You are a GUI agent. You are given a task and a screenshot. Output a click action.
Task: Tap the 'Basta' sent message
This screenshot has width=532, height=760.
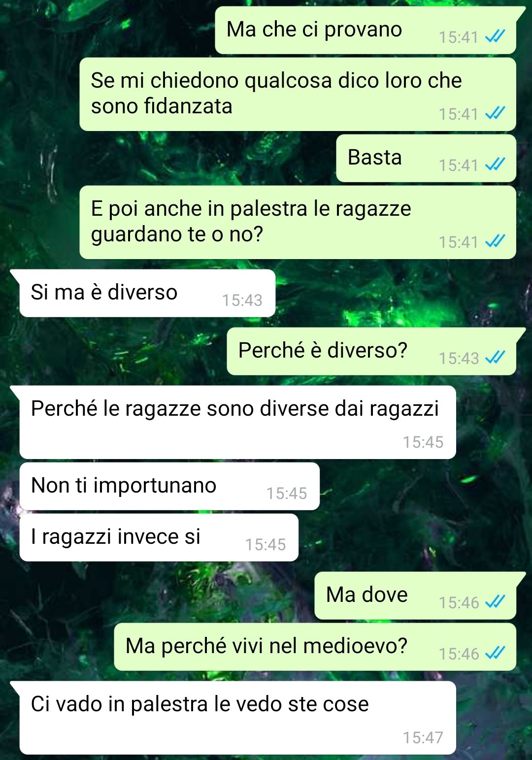(x=426, y=158)
